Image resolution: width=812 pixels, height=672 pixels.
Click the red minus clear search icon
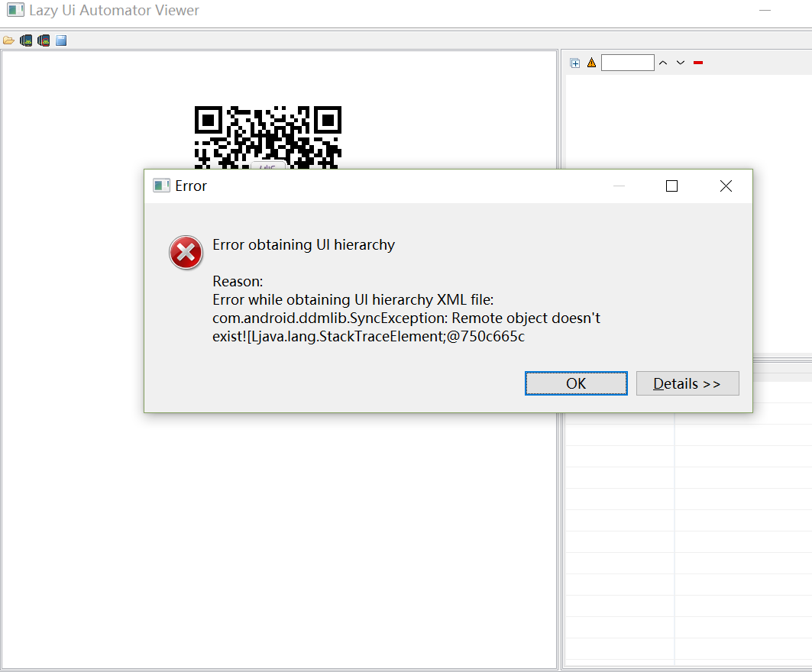(x=697, y=63)
